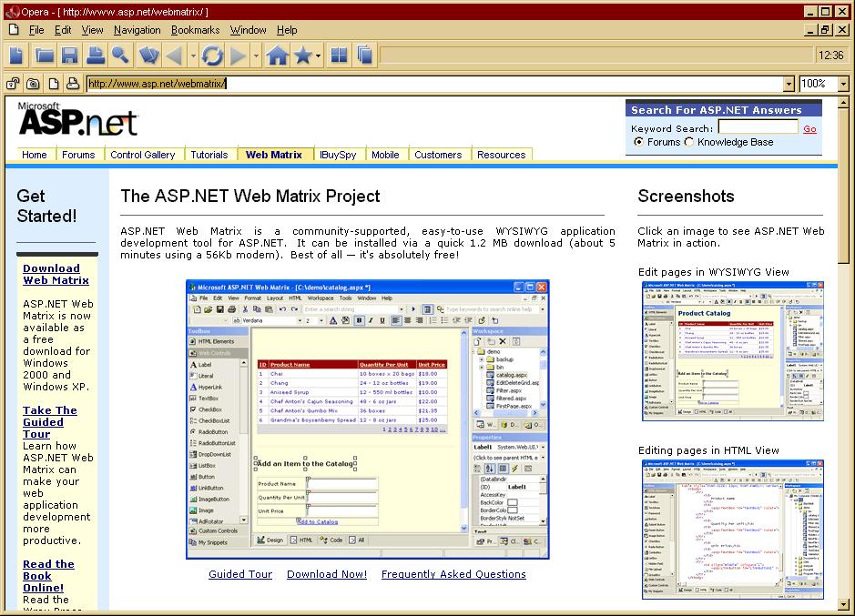
Task: Reload the page with circular arrows icon
Action: (x=212, y=56)
